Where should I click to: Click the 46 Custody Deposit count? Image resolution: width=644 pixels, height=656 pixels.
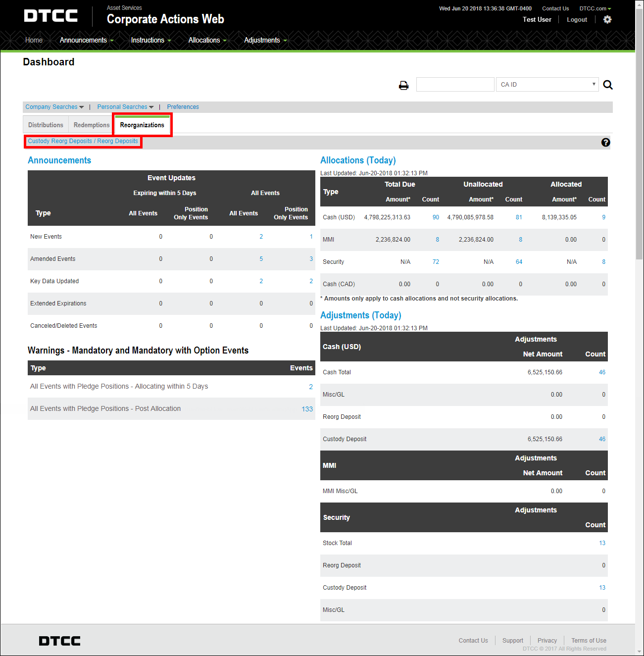[x=602, y=439]
